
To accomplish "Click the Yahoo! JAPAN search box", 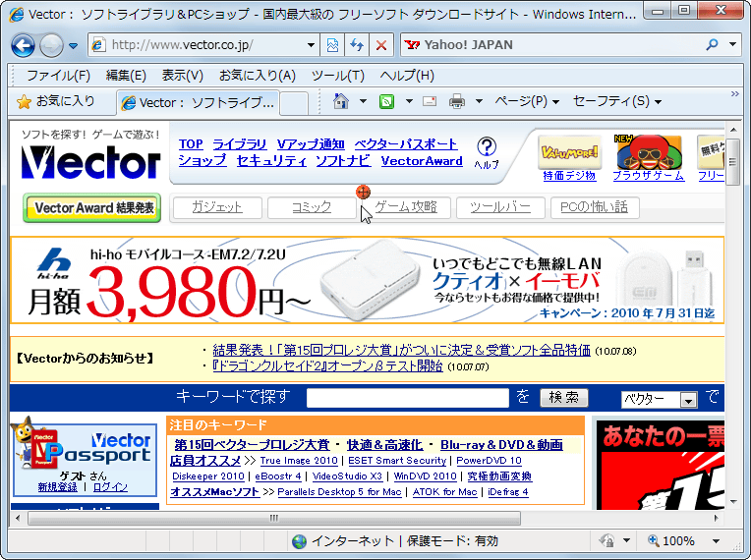I will pos(550,45).
